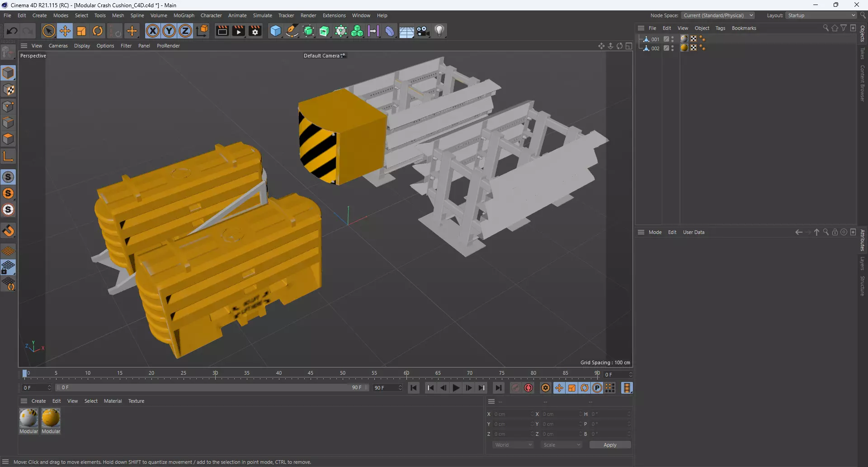868x467 pixels.
Task: Open viewport Cameras menu
Action: [58, 46]
